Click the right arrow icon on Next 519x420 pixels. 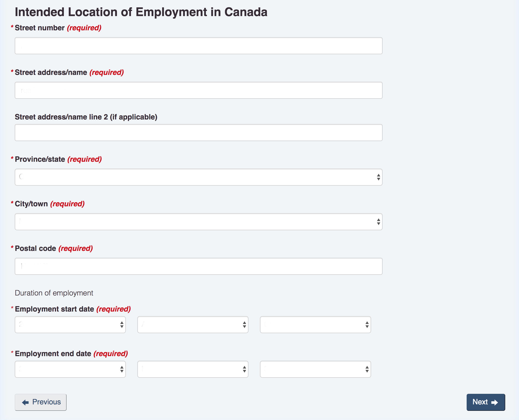click(495, 402)
